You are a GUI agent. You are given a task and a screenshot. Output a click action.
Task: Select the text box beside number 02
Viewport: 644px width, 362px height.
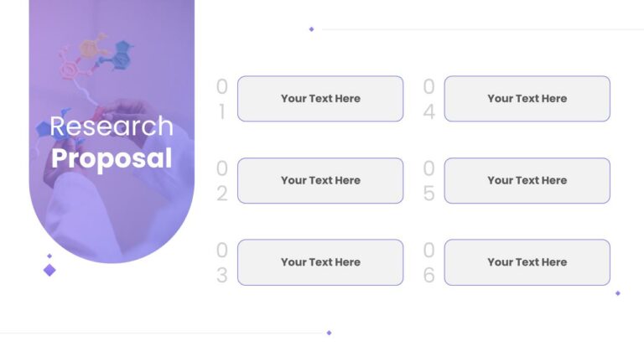point(320,181)
